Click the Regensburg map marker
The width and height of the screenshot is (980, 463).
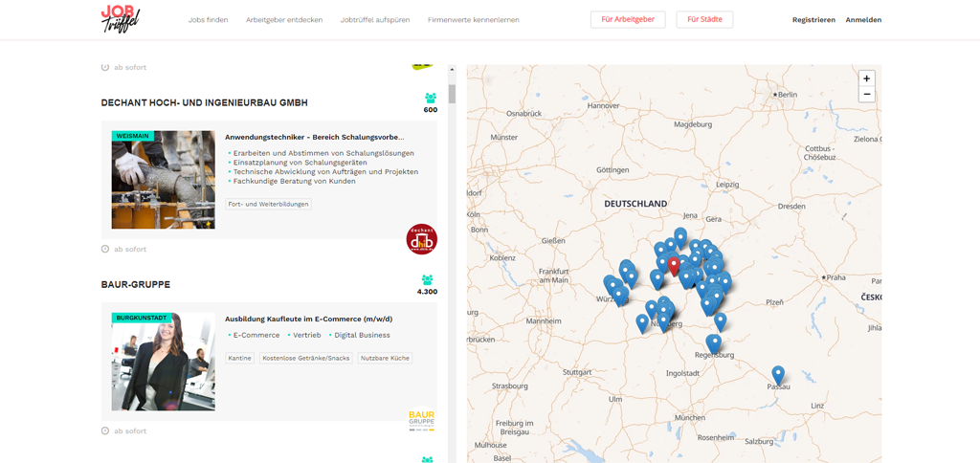(x=714, y=342)
